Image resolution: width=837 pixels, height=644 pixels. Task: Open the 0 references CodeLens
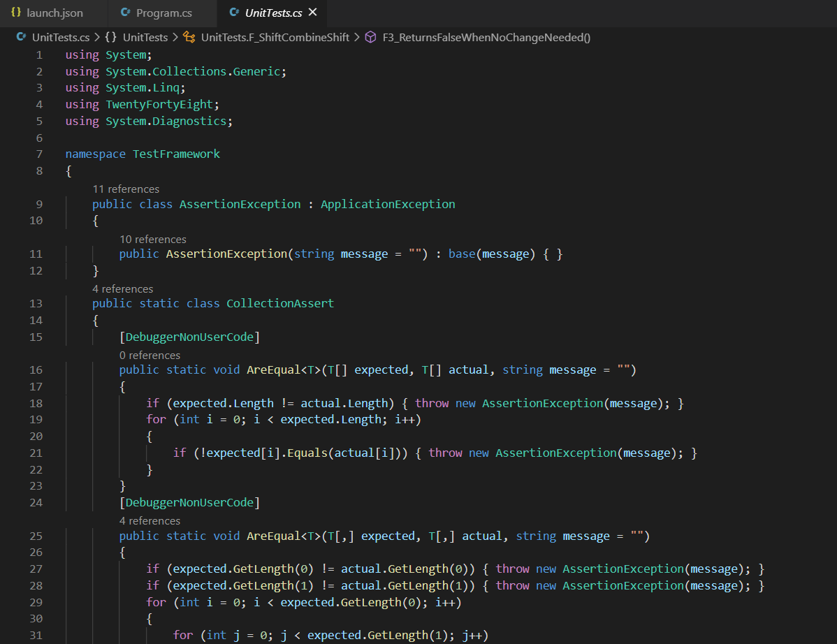150,356
